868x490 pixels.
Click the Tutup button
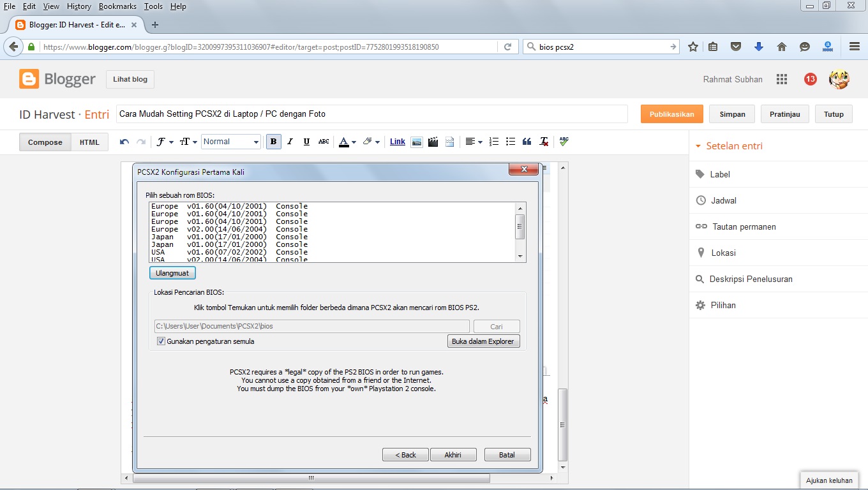pos(834,114)
